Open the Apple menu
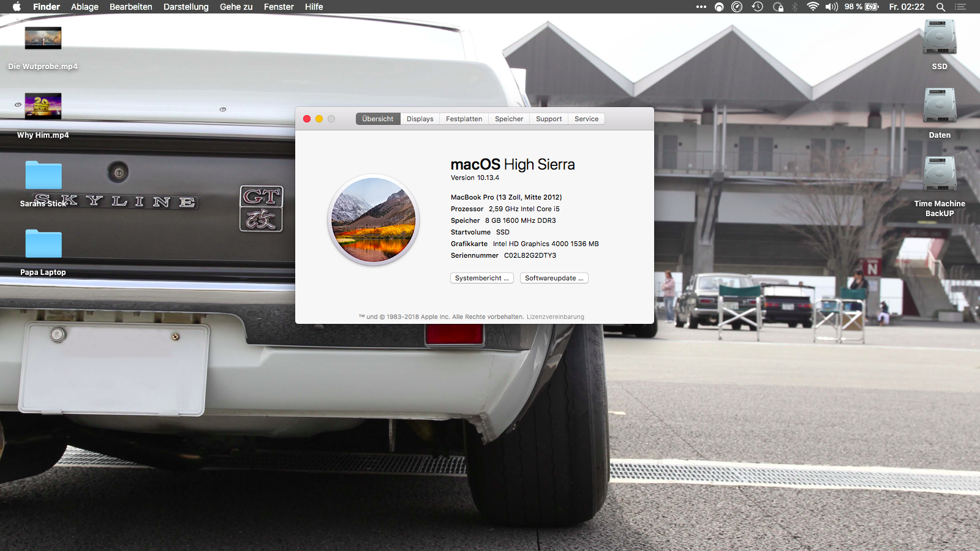This screenshot has width=980, height=551. click(x=17, y=7)
